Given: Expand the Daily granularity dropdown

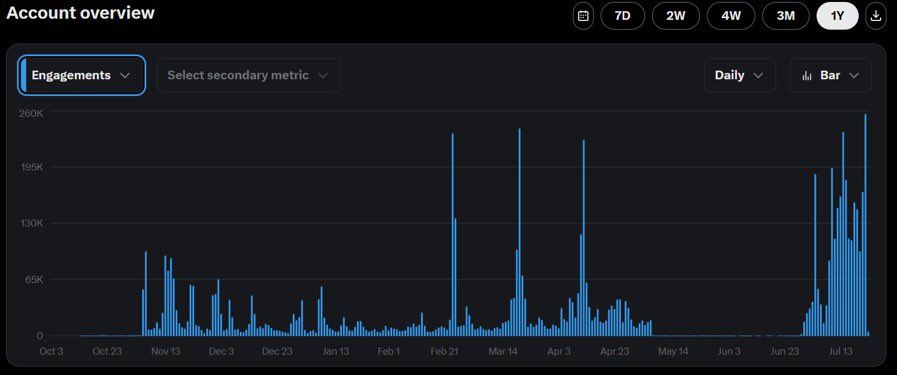Looking at the screenshot, I should (x=739, y=75).
